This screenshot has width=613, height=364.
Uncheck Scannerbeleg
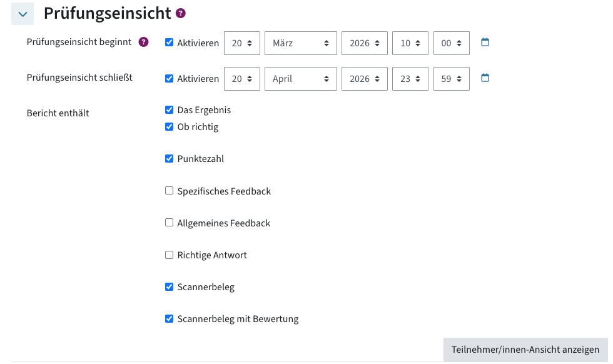pyautogui.click(x=169, y=286)
